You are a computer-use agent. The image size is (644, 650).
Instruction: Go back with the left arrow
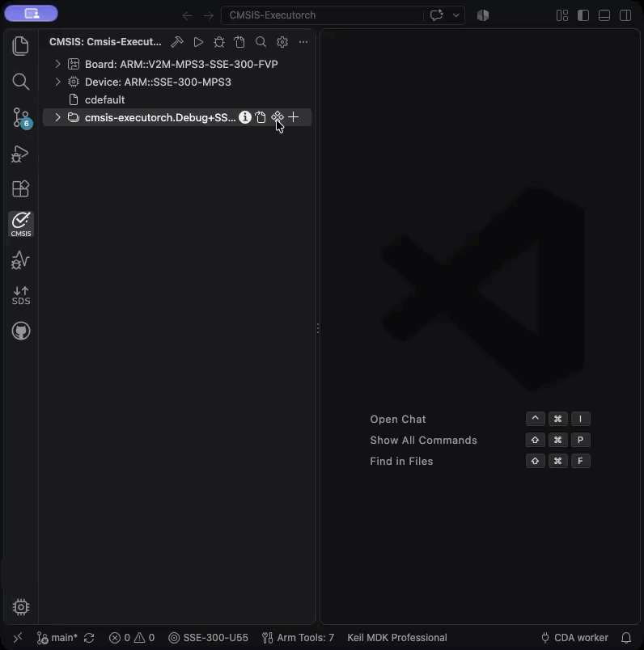(x=188, y=15)
